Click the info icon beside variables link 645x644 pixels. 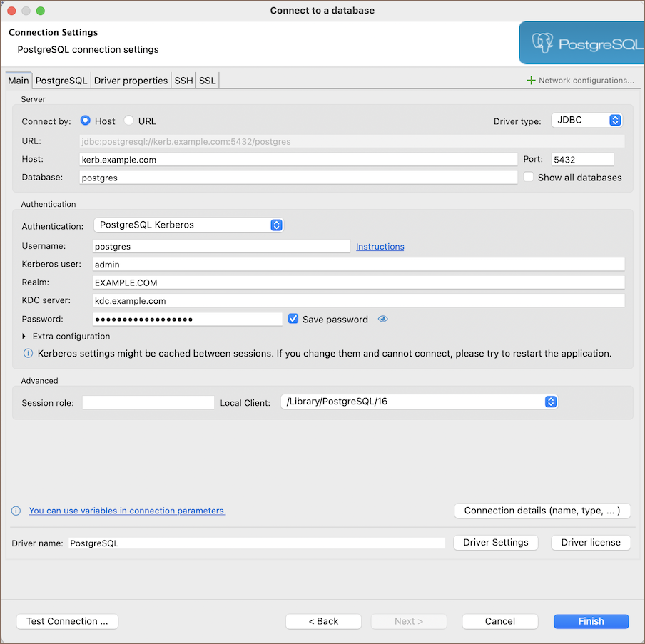tap(16, 511)
